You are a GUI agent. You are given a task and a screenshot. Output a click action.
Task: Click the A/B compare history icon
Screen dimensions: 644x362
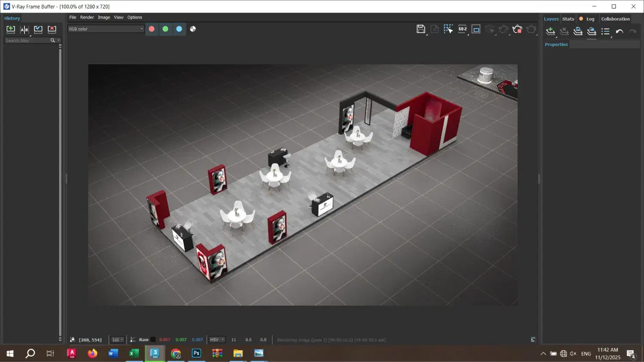click(24, 30)
